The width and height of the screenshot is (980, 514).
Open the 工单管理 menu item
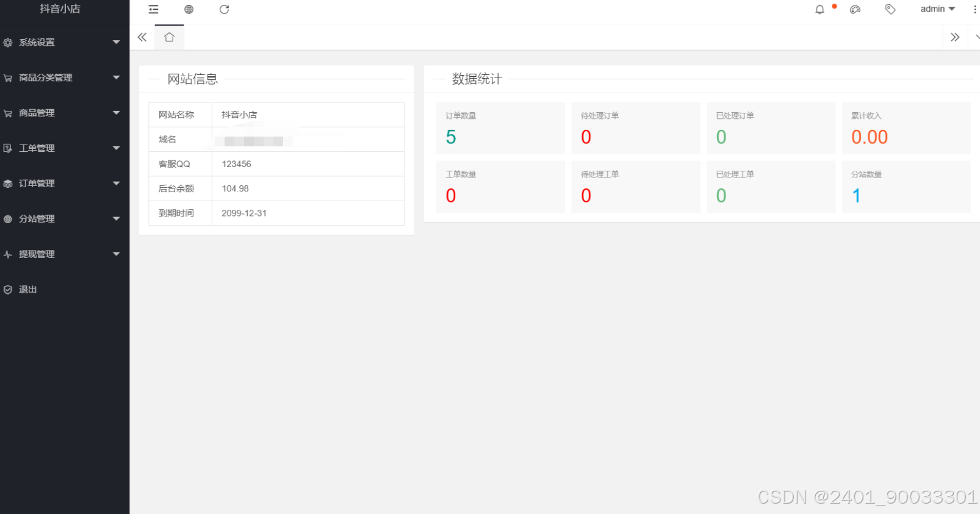65,148
